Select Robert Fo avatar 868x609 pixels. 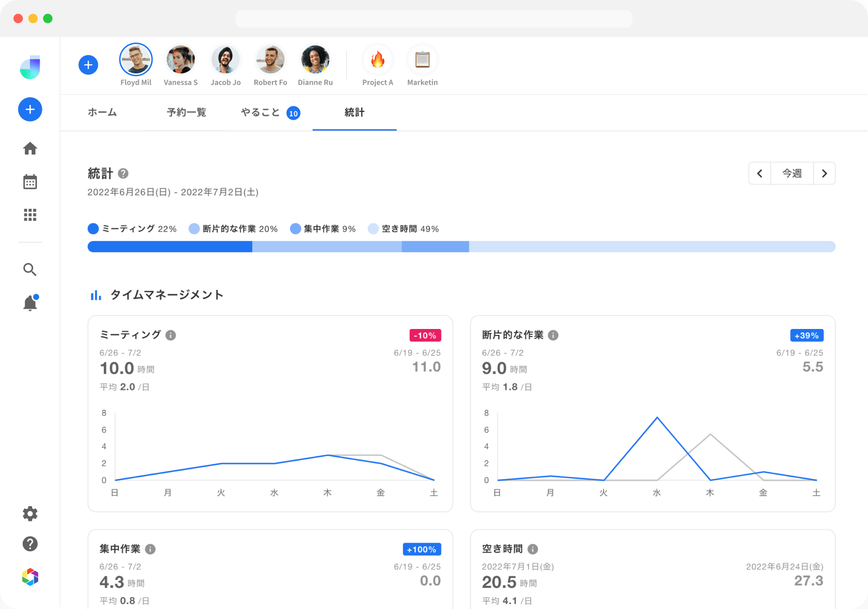pos(270,60)
